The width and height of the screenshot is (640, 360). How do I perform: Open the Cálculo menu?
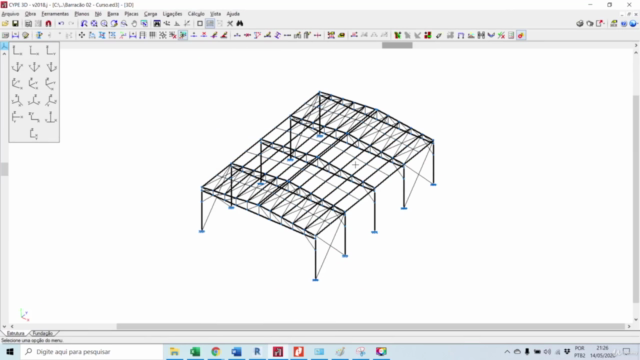[196, 14]
